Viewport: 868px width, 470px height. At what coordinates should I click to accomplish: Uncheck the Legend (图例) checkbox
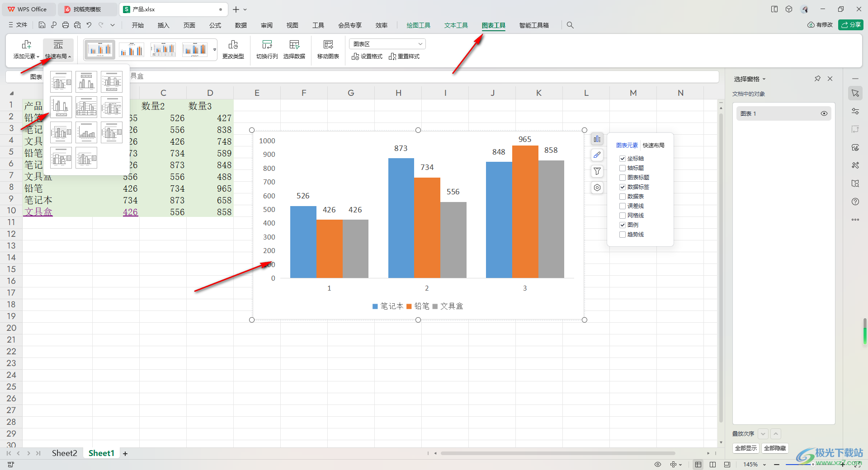[623, 225]
